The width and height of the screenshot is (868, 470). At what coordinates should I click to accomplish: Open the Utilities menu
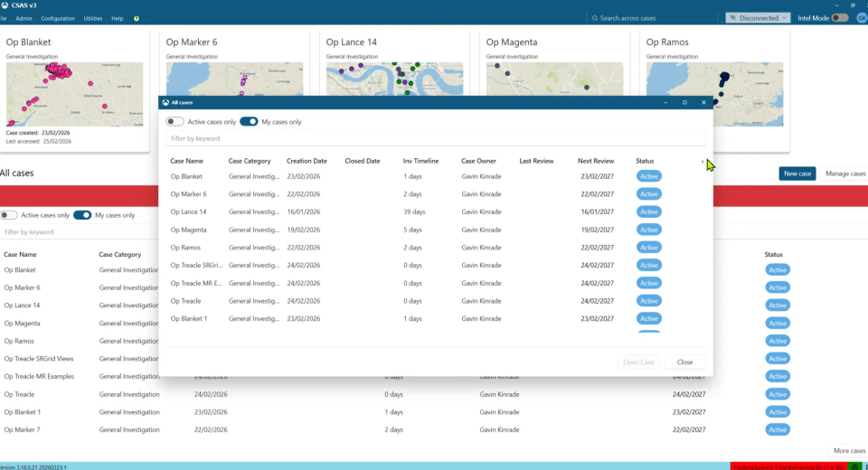click(93, 18)
